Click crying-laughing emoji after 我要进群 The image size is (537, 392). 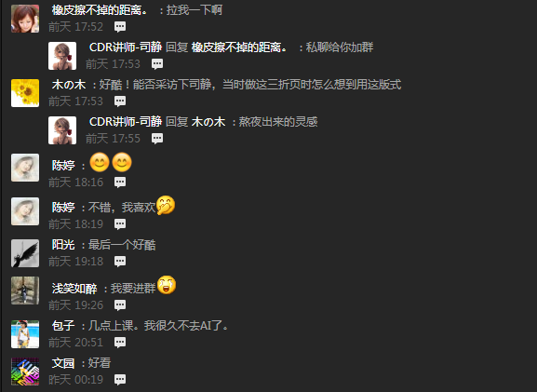point(167,285)
